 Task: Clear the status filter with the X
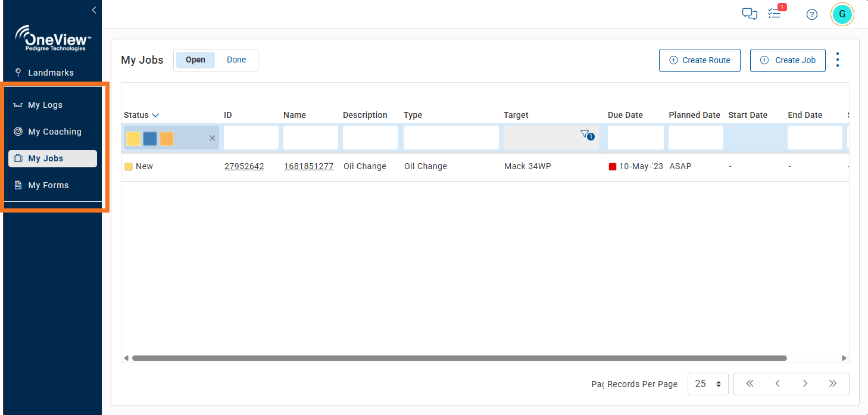(x=212, y=138)
